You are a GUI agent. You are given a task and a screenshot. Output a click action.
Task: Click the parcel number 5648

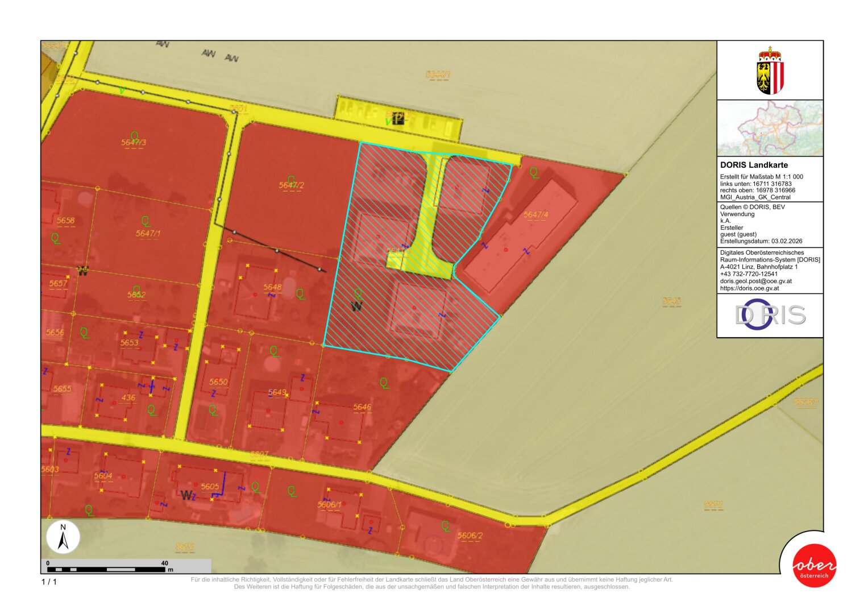272,287
